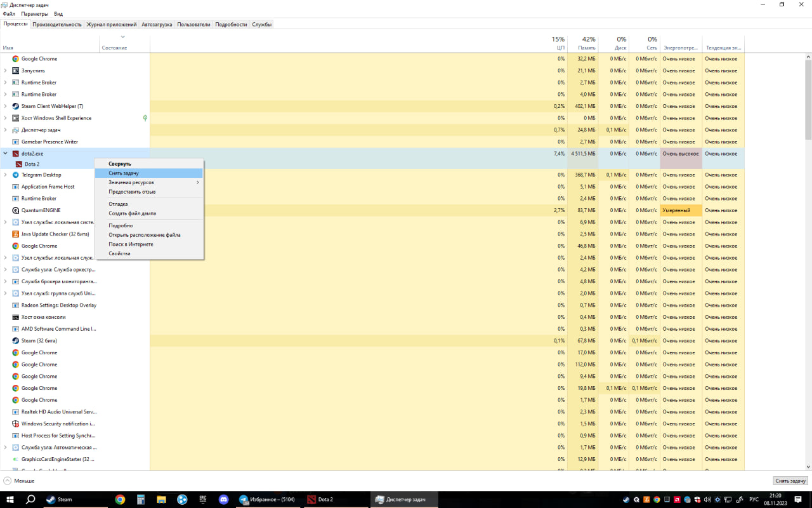812x508 pixels.
Task: Choose Свернуть in the context menu
Action: [149, 164]
